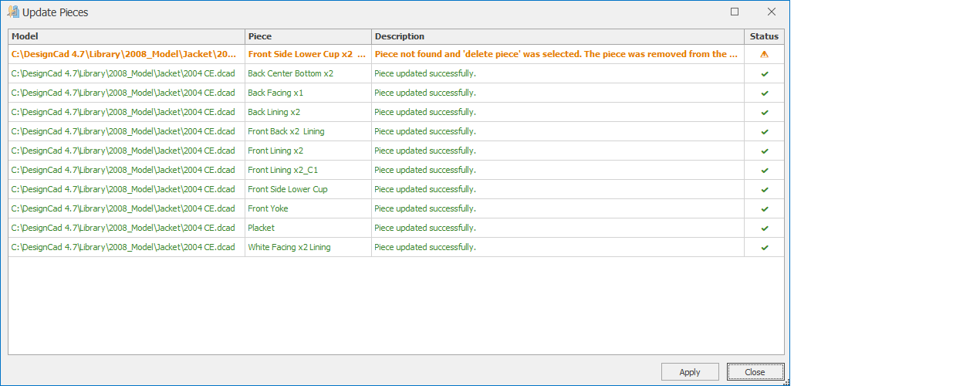Maximize the Update Pieces window
This screenshot has height=386, width=980.
click(x=735, y=12)
